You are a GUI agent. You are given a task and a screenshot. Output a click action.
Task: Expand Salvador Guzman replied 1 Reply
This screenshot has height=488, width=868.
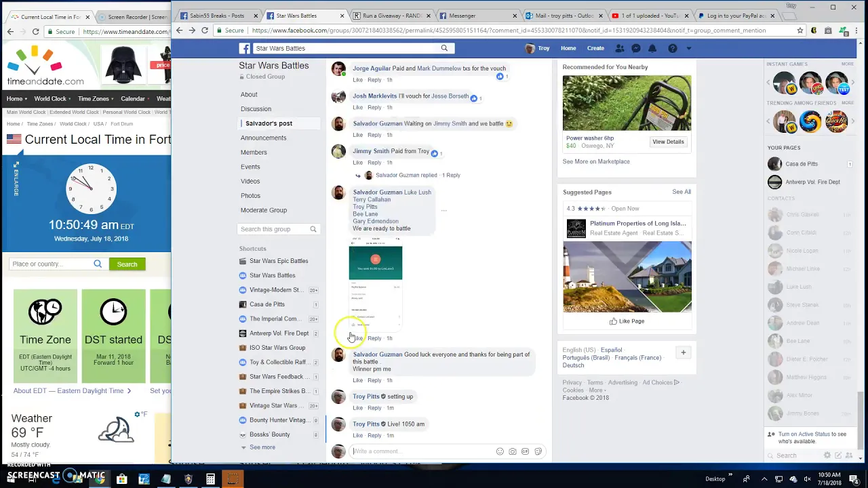pyautogui.click(x=418, y=175)
